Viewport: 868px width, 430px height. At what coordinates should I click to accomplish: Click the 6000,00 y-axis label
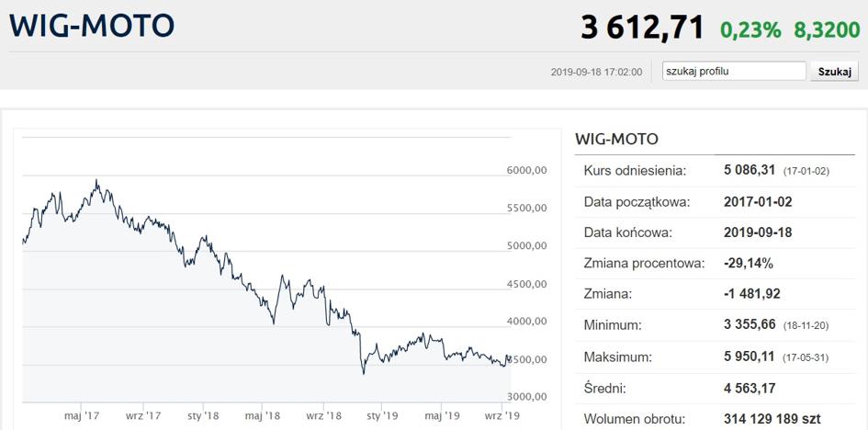526,171
